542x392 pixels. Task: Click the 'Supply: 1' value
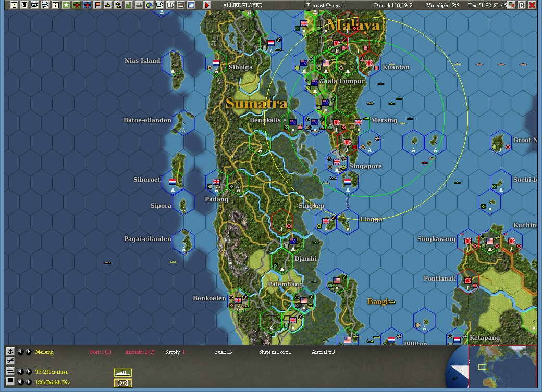175,352
